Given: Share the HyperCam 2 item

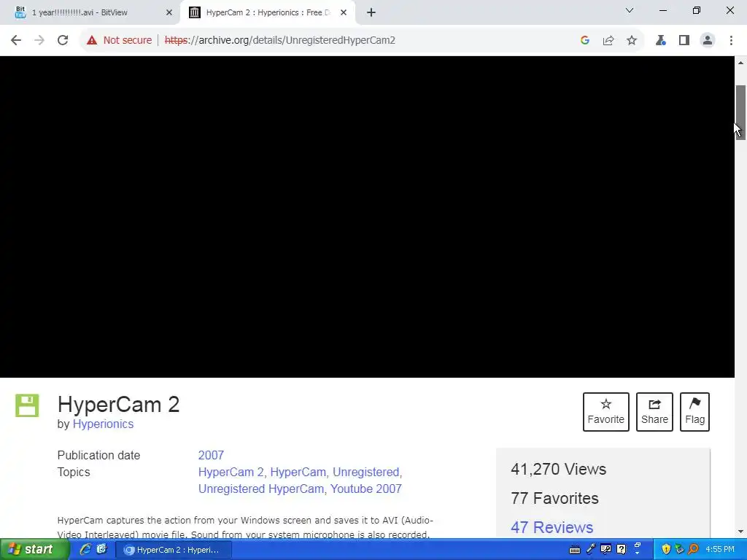Looking at the screenshot, I should tap(654, 412).
